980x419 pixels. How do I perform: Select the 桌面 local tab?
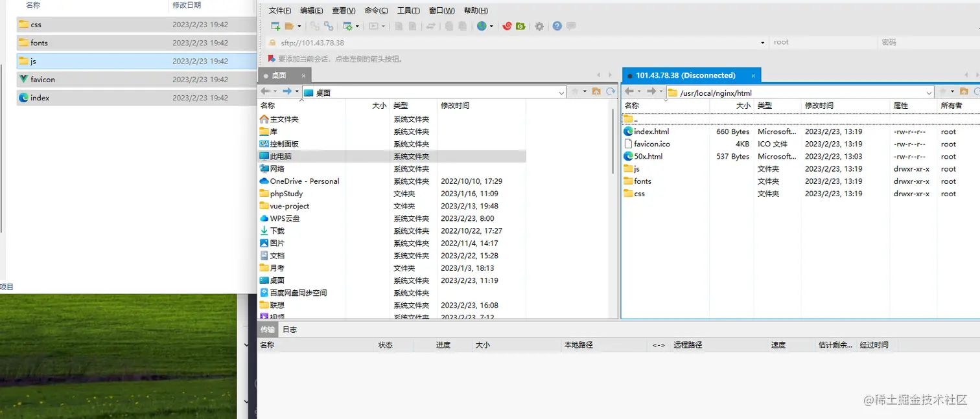pyautogui.click(x=285, y=76)
